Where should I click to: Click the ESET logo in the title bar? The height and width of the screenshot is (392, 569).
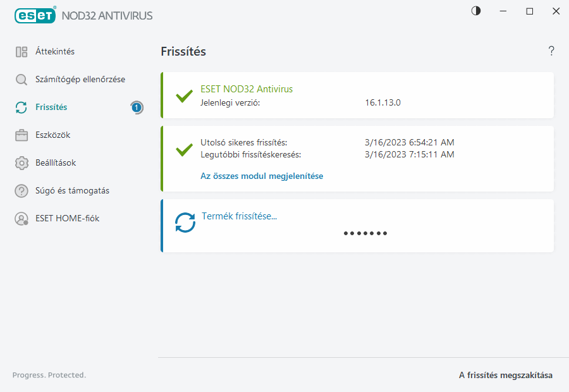(35, 15)
